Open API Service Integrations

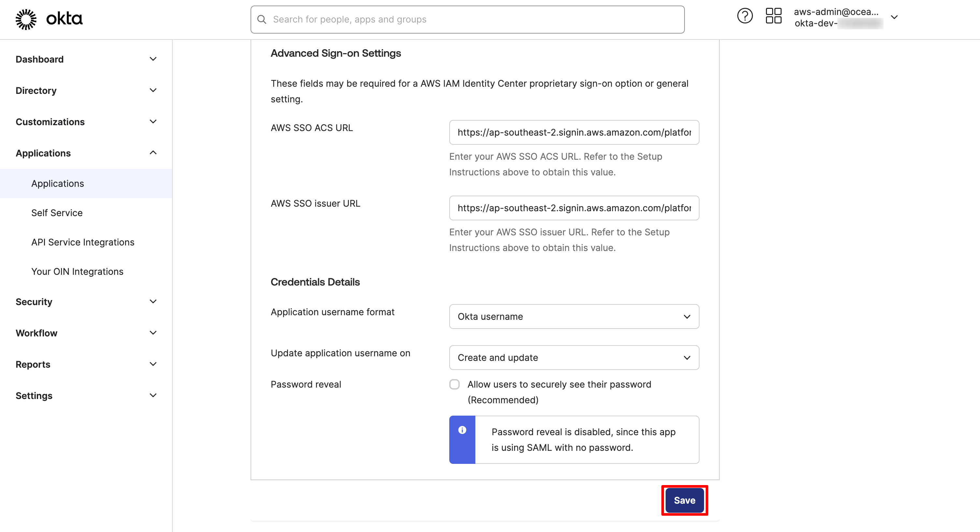pos(82,242)
